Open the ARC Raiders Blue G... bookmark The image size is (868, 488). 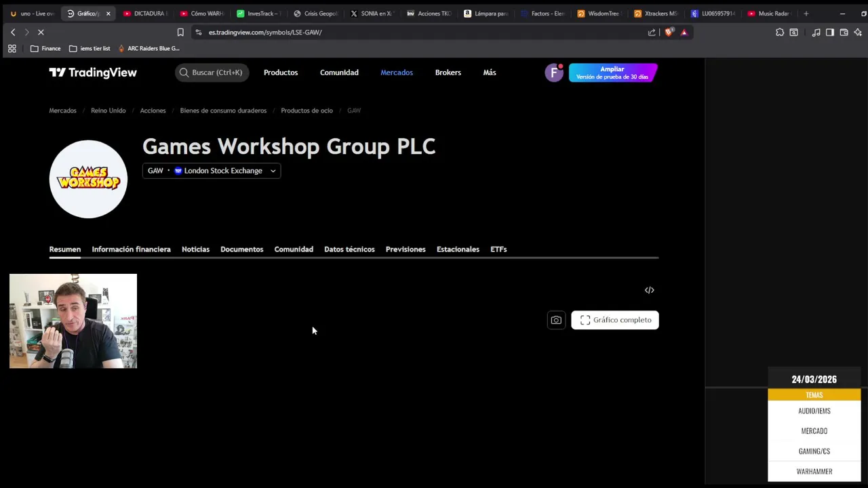[149, 48]
